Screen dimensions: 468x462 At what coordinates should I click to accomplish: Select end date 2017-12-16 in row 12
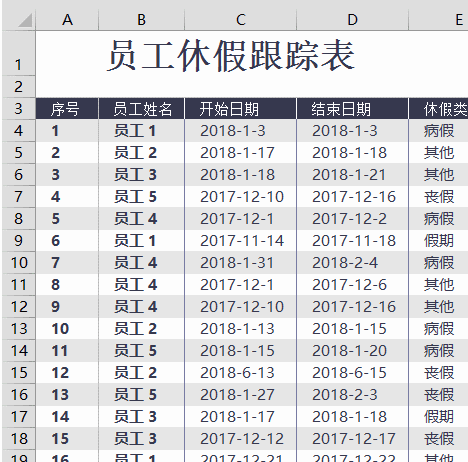click(x=352, y=307)
